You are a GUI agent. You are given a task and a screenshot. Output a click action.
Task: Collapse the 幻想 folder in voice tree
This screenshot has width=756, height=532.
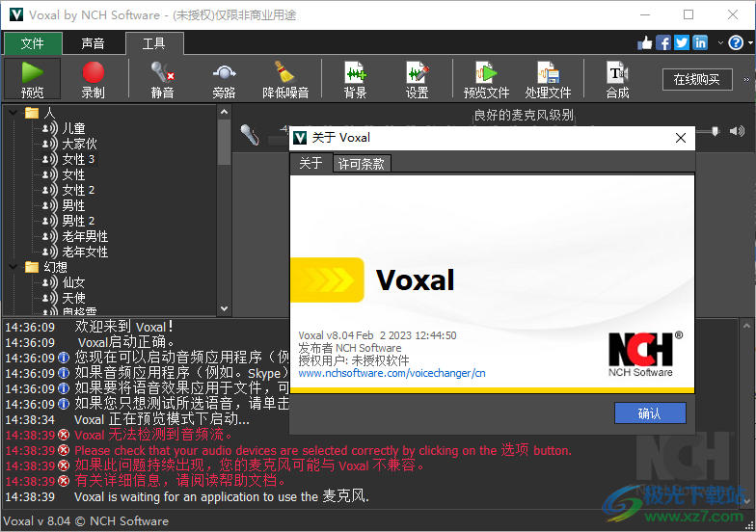(13, 267)
